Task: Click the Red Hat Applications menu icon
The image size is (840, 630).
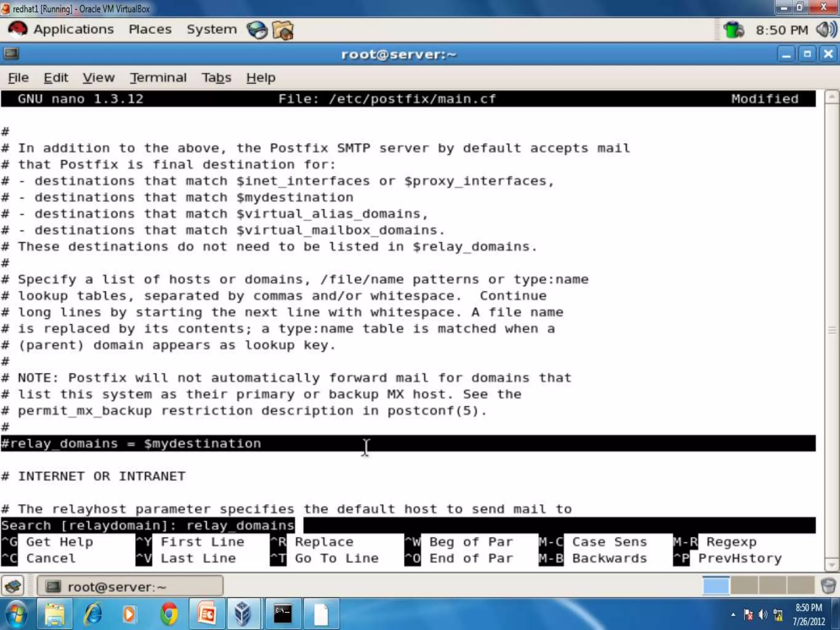Action: [x=18, y=30]
